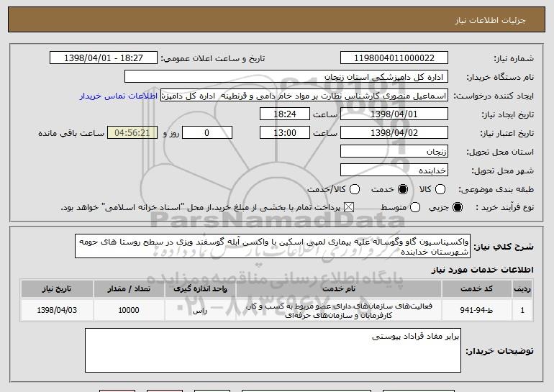Click the need date cell 1398/04/03
Image resolution: width=554 pixels, height=392 pixels.
[57, 311]
